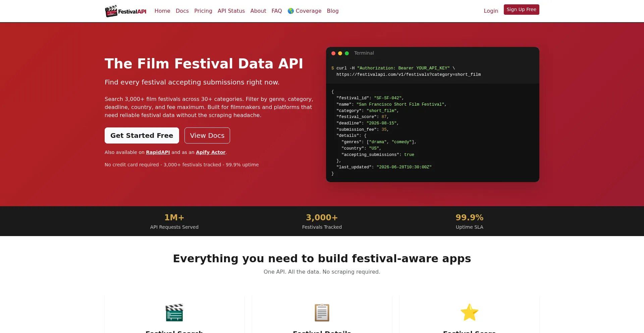Follow the Apify Actor link
The image size is (644, 333).
pyautogui.click(x=211, y=152)
